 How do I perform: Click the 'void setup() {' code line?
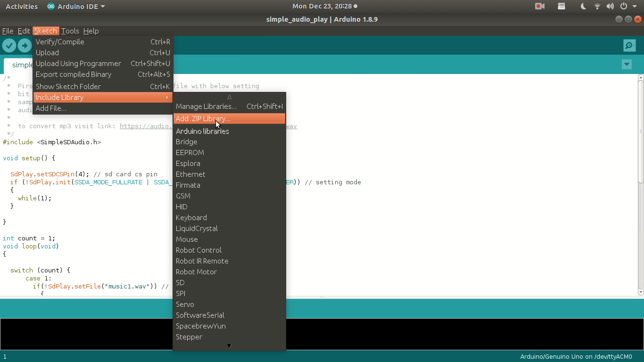click(x=29, y=158)
